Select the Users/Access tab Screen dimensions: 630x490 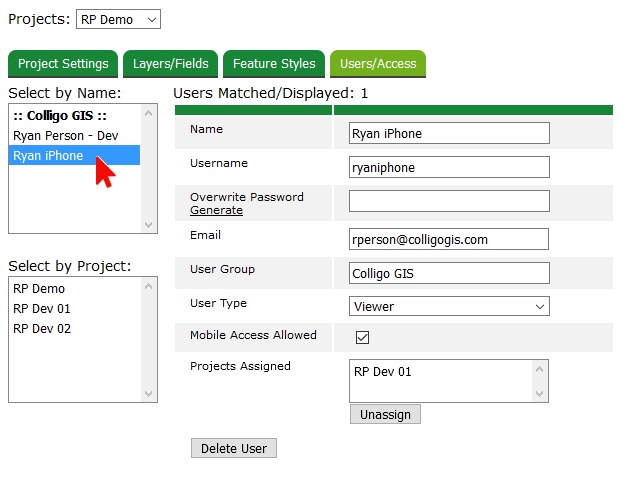pyautogui.click(x=378, y=64)
